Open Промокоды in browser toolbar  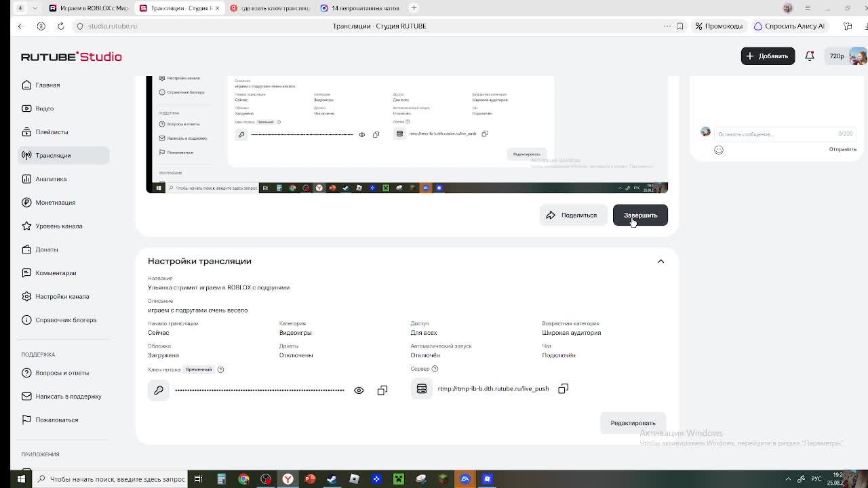(719, 26)
